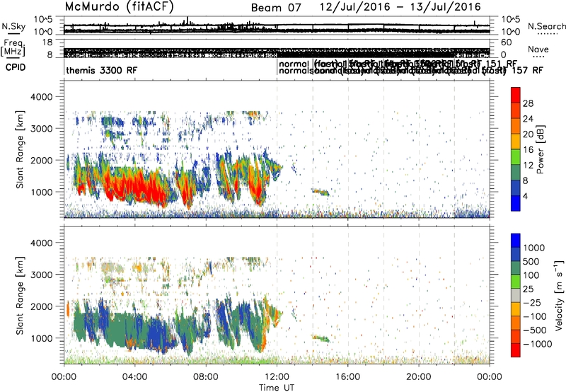
Task: Click the red swatch of Power colorbar
Action: coord(516,96)
